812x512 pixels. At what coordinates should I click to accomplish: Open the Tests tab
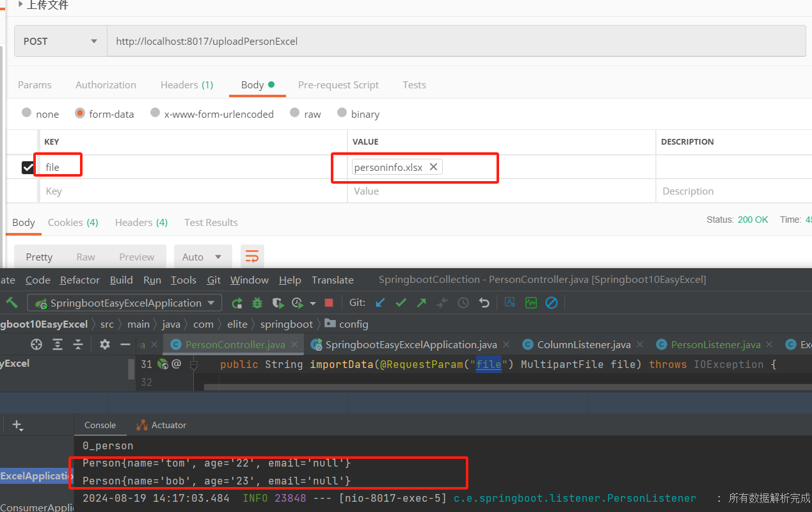pyautogui.click(x=414, y=84)
